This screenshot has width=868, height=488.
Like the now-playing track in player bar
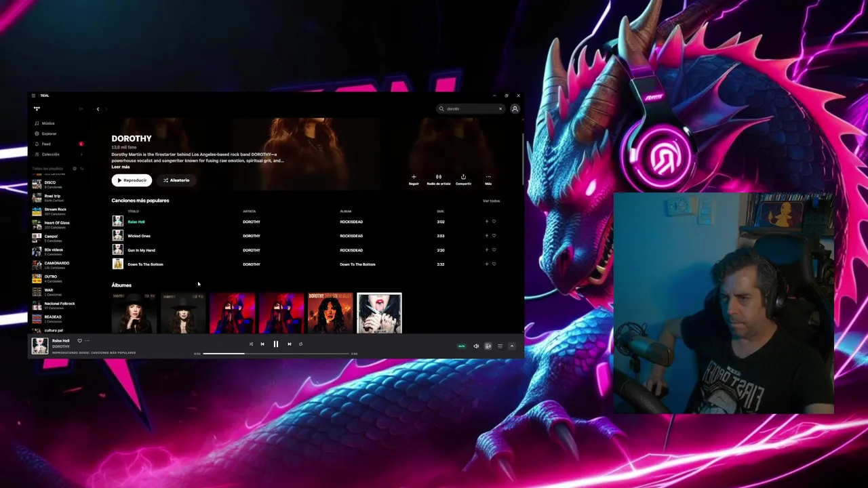[79, 341]
